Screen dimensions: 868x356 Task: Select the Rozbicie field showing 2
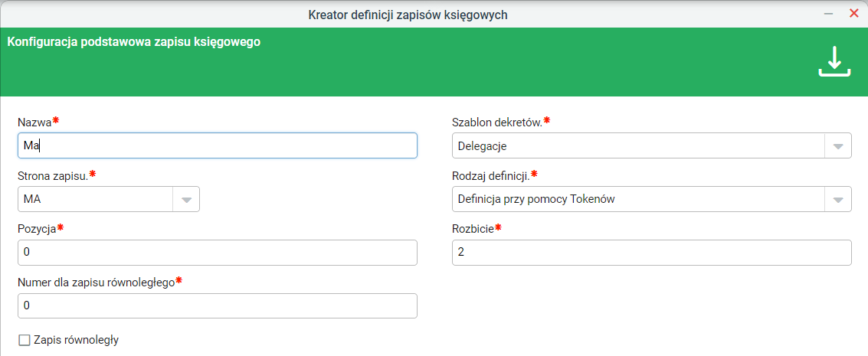(651, 253)
